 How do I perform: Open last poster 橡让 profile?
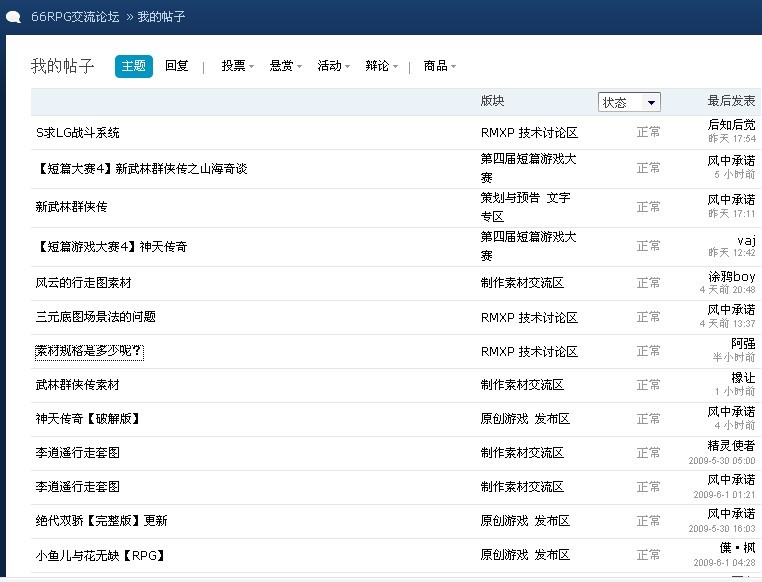coord(744,378)
